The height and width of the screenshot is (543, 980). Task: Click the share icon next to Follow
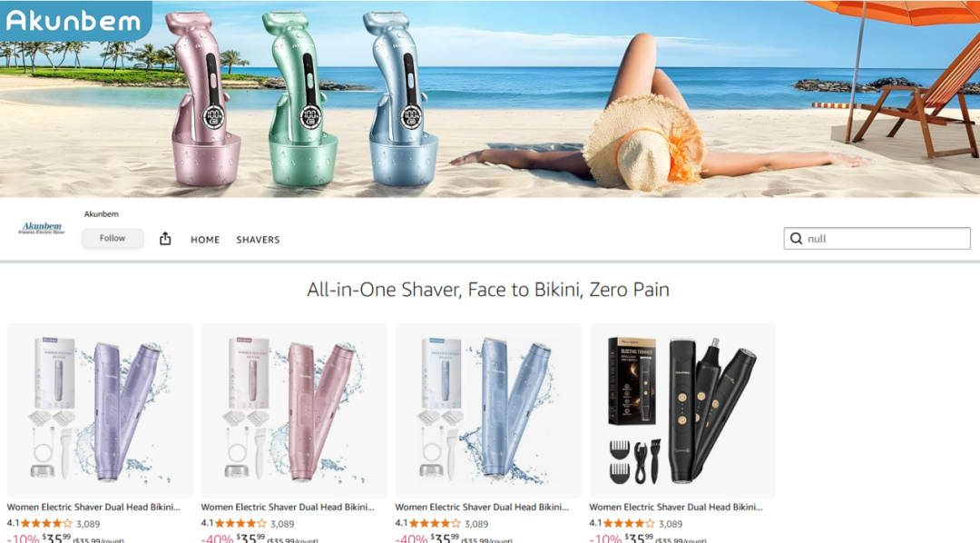(x=165, y=238)
